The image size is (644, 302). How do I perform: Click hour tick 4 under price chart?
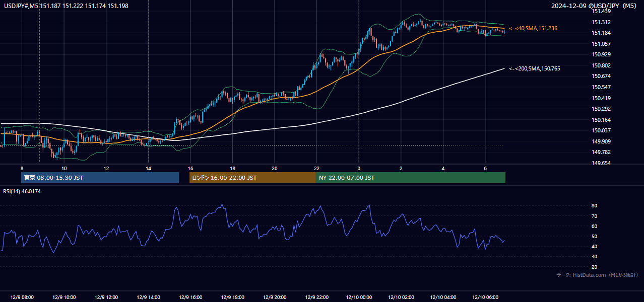tap(443, 168)
